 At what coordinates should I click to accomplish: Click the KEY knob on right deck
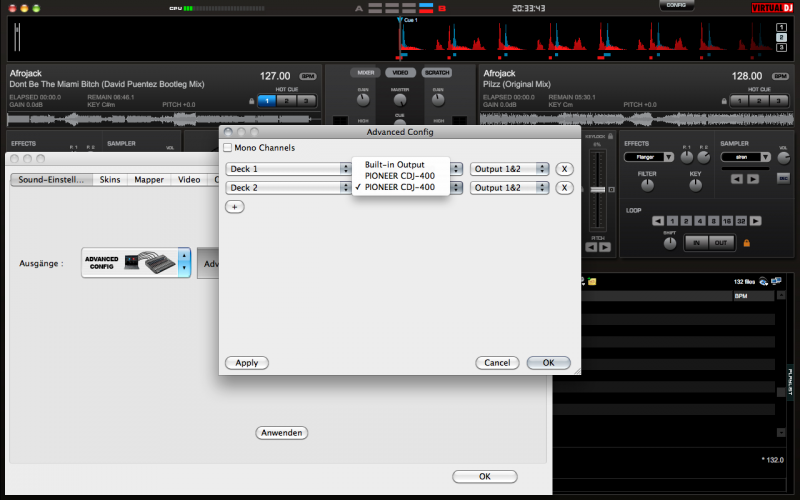[x=695, y=186]
